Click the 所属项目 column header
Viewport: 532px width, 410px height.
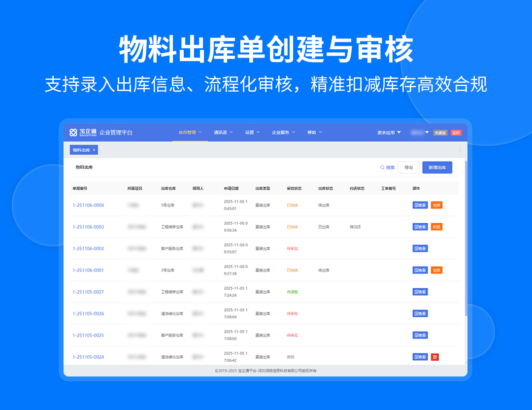(x=134, y=188)
